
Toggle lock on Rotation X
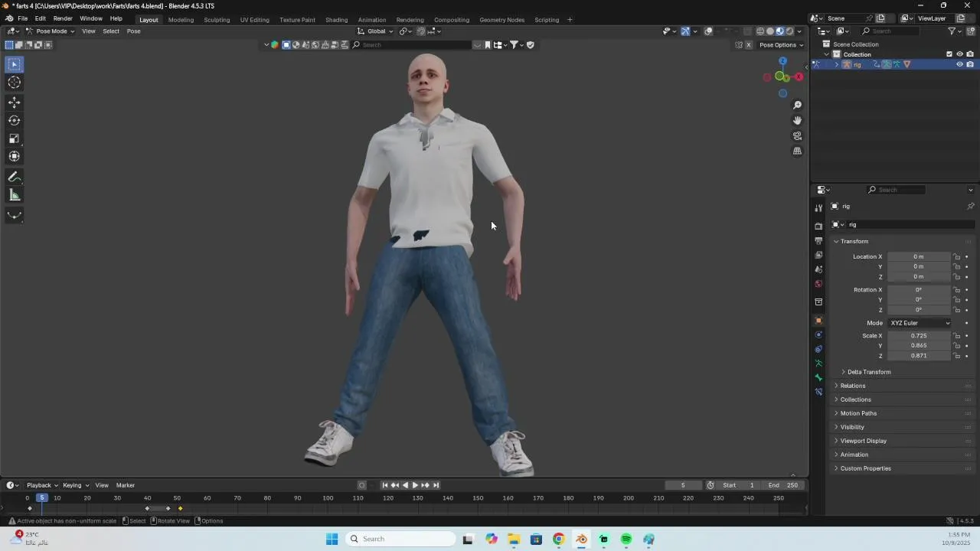point(957,290)
